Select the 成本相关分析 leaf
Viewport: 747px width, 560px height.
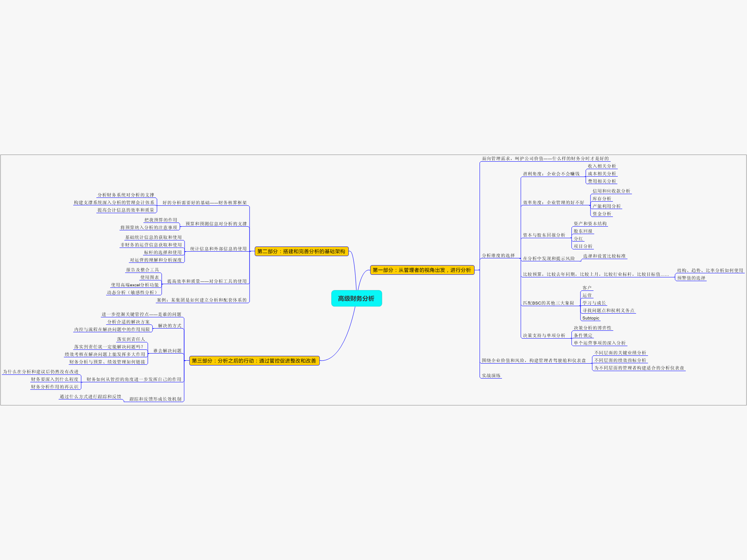click(x=602, y=174)
